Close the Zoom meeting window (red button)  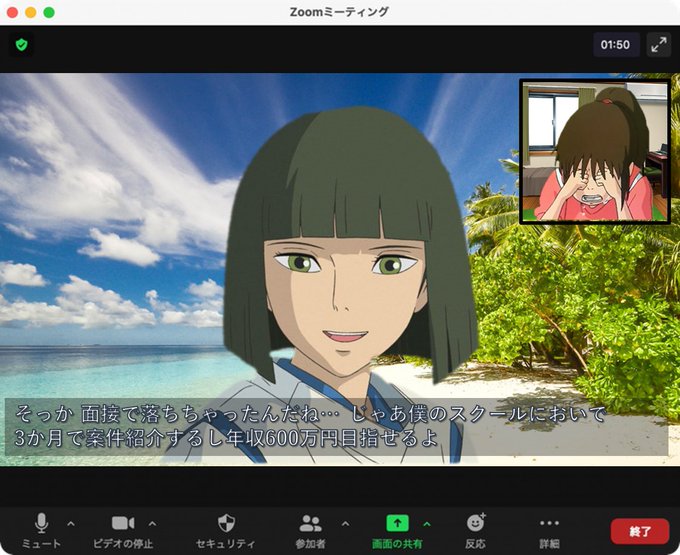tap(12, 13)
